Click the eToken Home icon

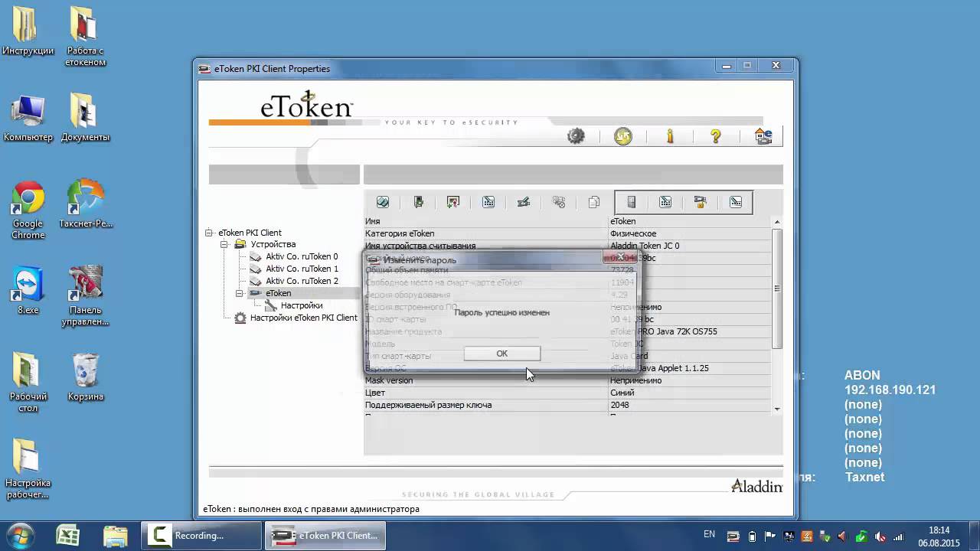point(763,136)
